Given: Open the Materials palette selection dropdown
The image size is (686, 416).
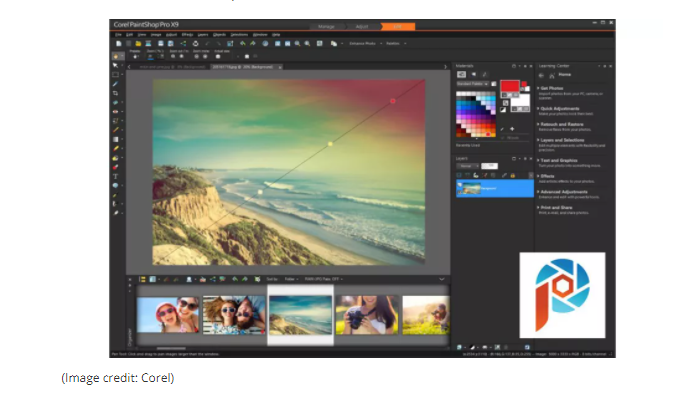Looking at the screenshot, I should pyautogui.click(x=472, y=83).
